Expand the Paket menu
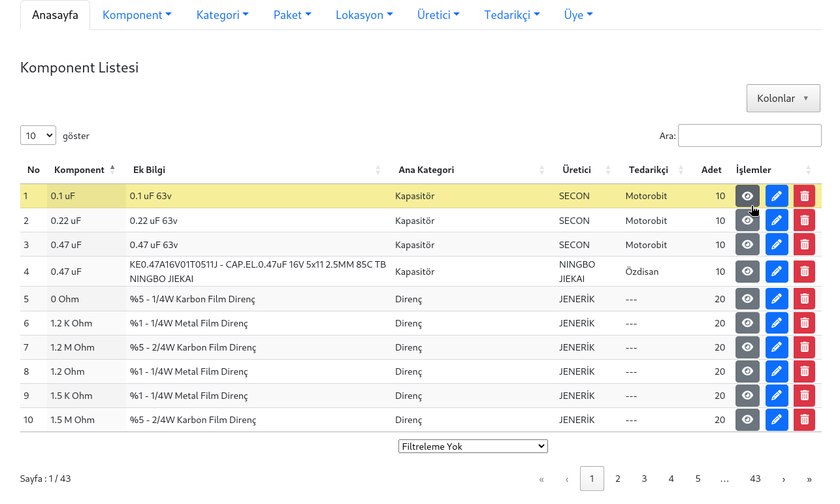The image size is (840, 504). 292,15
